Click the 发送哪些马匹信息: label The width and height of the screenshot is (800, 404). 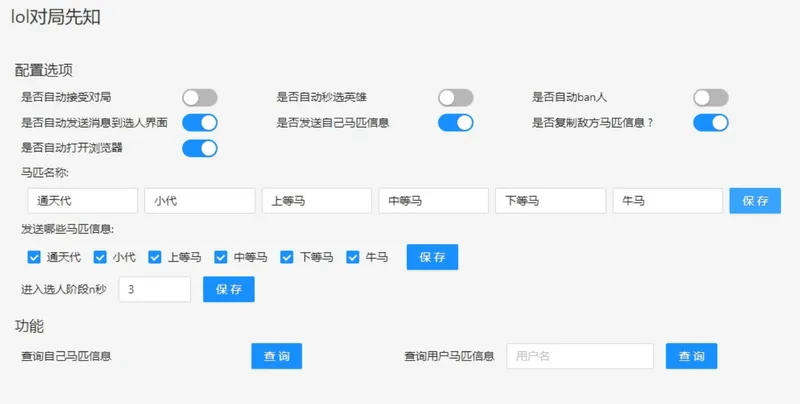67,229
